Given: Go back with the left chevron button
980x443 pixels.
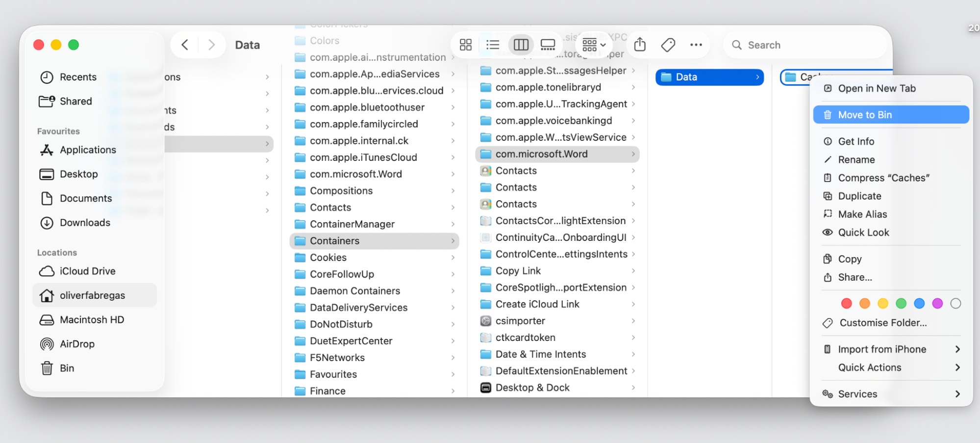Looking at the screenshot, I should (185, 45).
